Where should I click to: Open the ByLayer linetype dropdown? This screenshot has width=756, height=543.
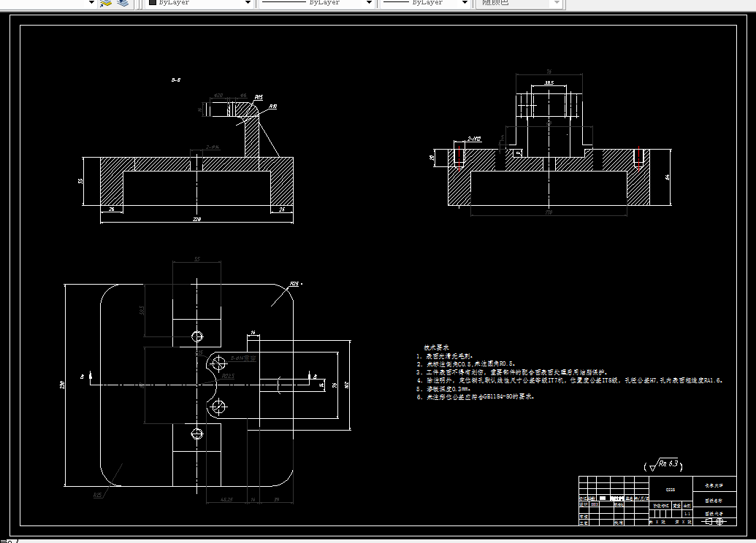point(369,3)
